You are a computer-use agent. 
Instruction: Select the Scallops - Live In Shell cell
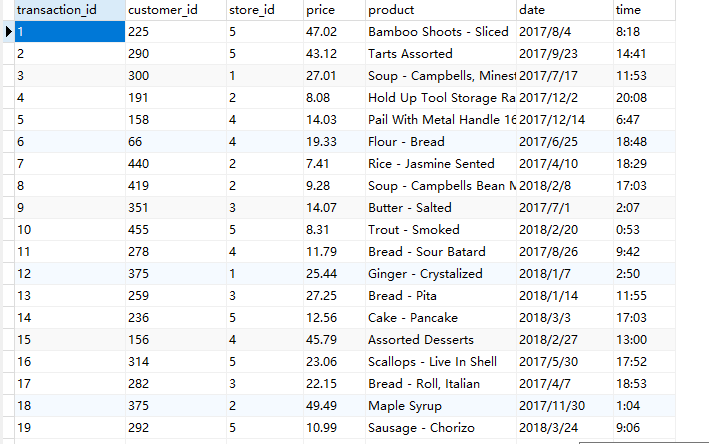click(x=441, y=362)
